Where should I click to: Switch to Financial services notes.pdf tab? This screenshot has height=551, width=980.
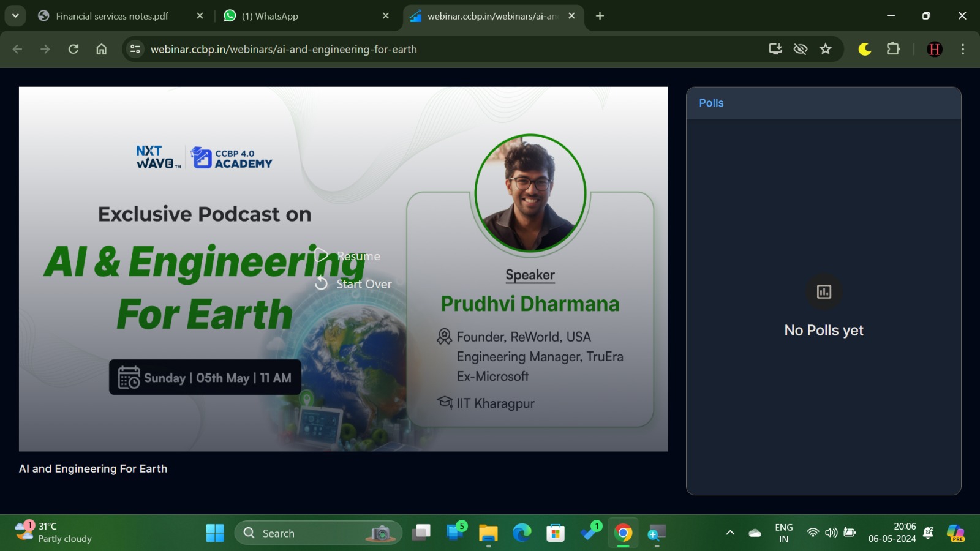coord(111,16)
